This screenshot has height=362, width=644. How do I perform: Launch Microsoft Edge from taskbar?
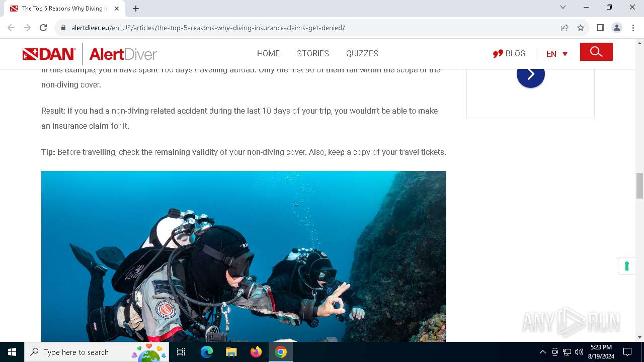pyautogui.click(x=207, y=352)
